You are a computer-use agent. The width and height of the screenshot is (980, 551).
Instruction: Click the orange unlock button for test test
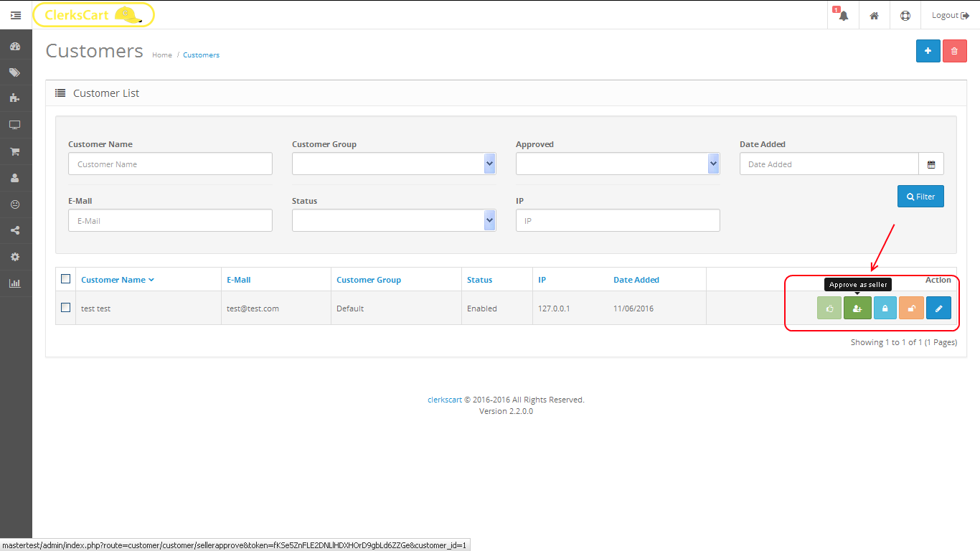(x=911, y=309)
